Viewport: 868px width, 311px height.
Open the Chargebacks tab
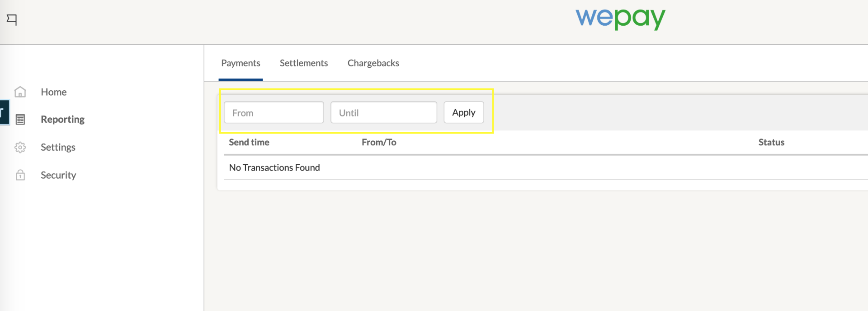pos(373,63)
